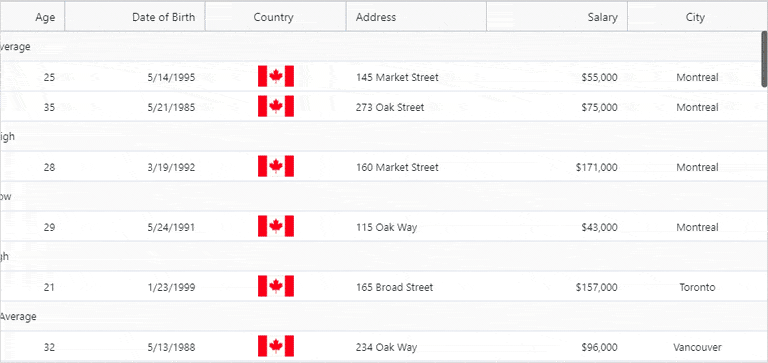Screen dimensions: 768x363
Task: Click the Address column header
Action: [x=416, y=17]
